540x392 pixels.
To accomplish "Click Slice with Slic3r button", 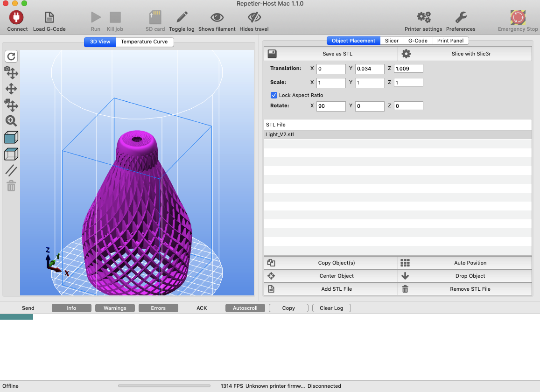I will (x=465, y=54).
